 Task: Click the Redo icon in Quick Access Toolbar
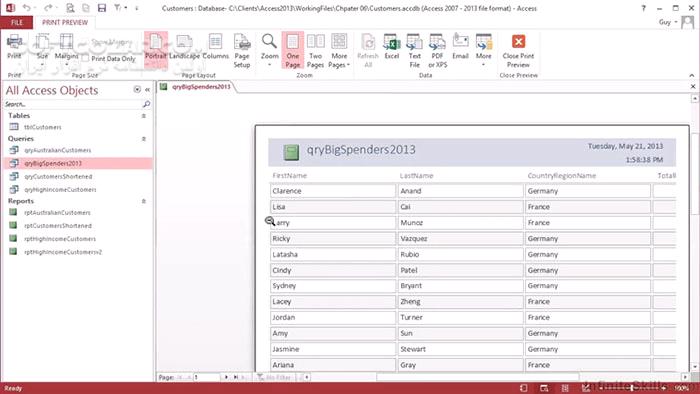click(48, 8)
